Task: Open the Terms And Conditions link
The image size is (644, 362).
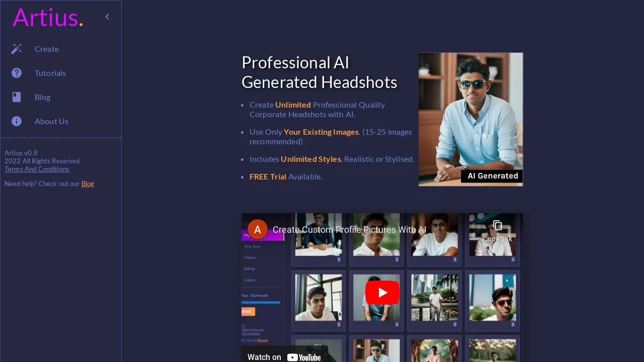Action: [x=37, y=169]
